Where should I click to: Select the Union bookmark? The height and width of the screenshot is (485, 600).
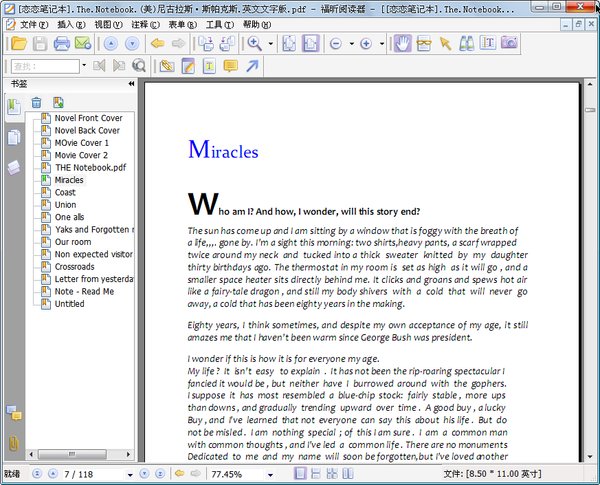pyautogui.click(x=65, y=204)
